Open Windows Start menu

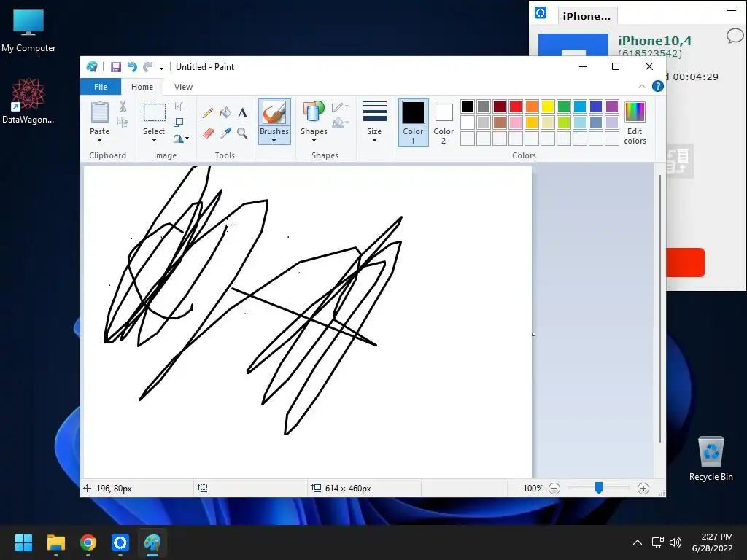[23, 542]
